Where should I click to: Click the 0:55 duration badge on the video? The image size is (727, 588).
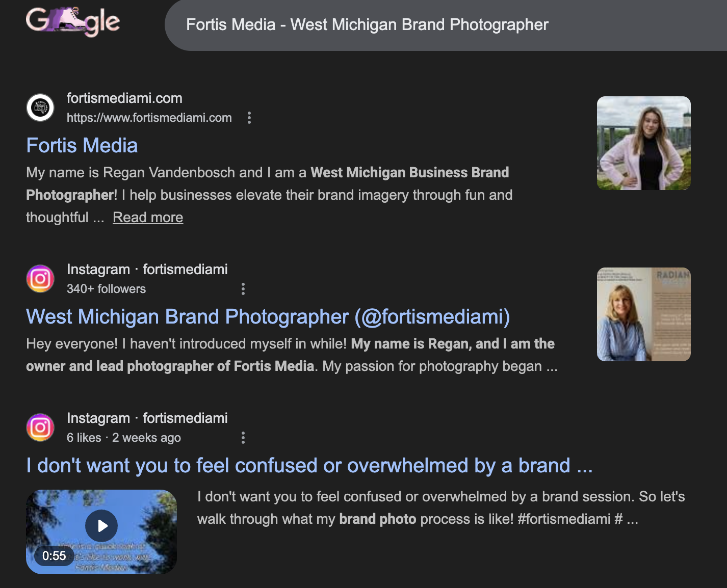54,556
